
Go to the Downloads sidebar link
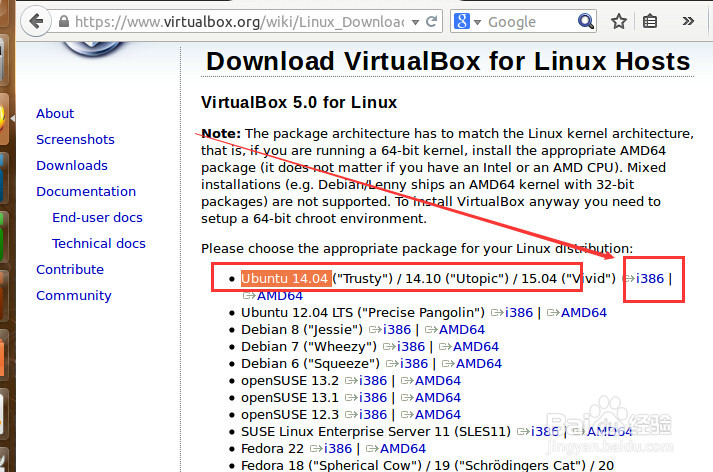[x=72, y=165]
